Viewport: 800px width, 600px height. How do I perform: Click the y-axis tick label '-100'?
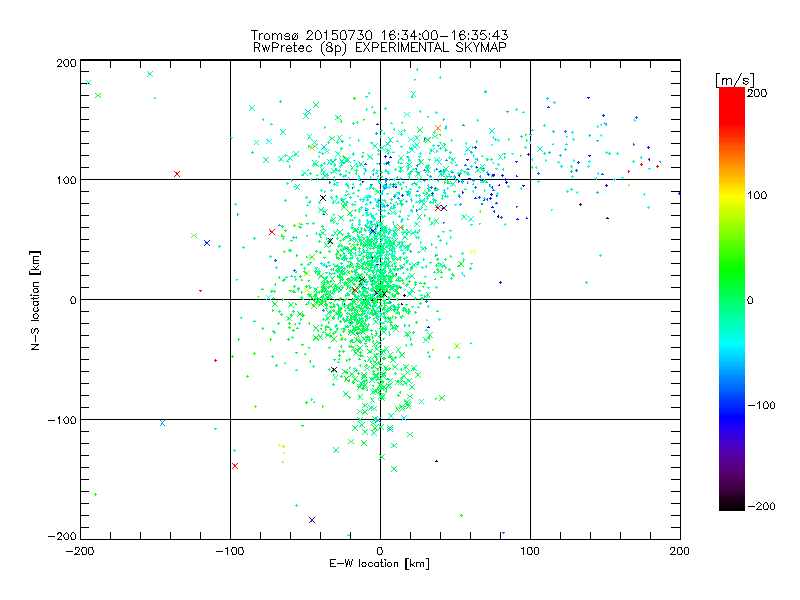pos(62,420)
